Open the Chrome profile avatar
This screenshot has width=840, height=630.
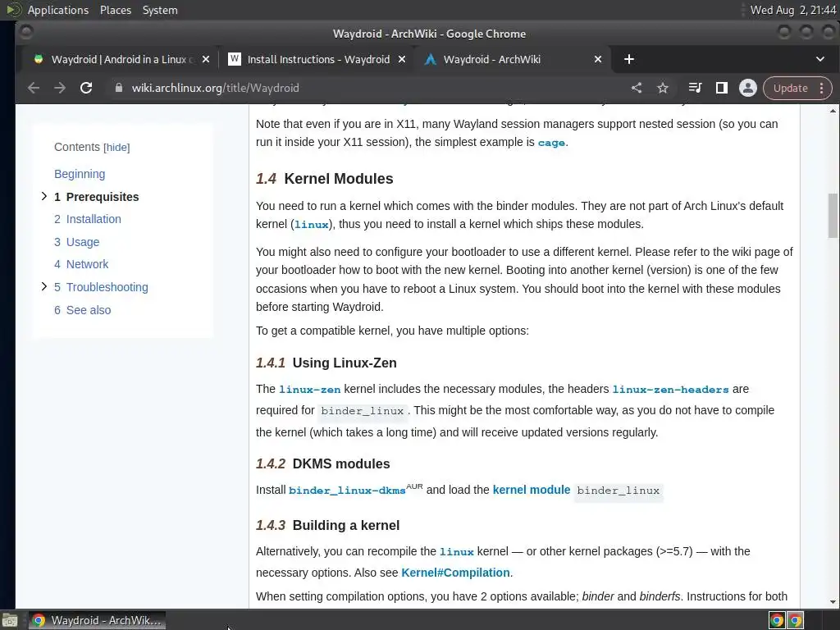point(748,88)
